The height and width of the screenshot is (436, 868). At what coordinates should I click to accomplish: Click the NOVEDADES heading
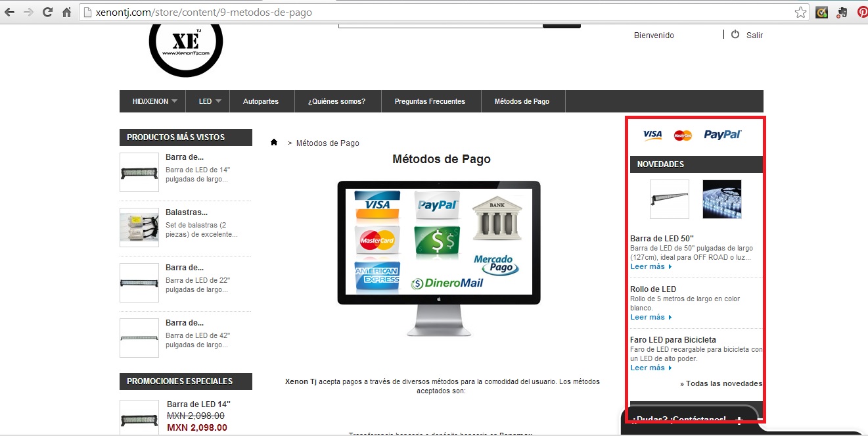point(697,164)
